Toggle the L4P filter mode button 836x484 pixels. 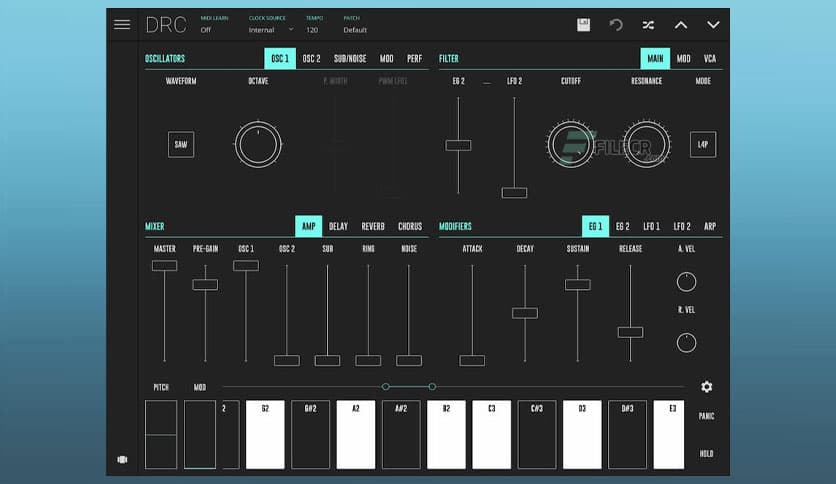pyautogui.click(x=703, y=144)
